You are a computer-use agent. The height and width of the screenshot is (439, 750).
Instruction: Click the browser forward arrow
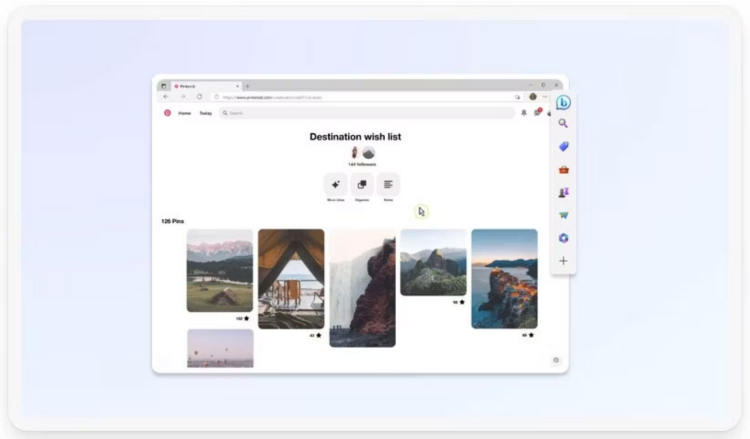(183, 97)
